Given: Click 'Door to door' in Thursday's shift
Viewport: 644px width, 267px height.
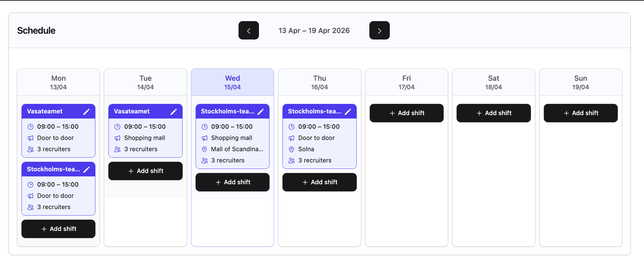Looking at the screenshot, I should click(317, 138).
